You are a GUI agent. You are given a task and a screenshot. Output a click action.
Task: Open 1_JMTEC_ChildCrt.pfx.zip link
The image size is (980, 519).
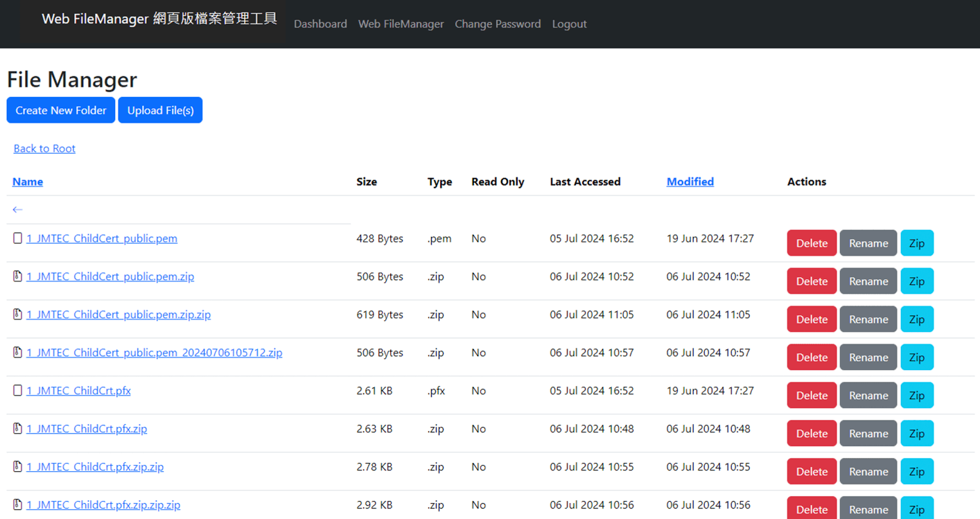tap(87, 429)
